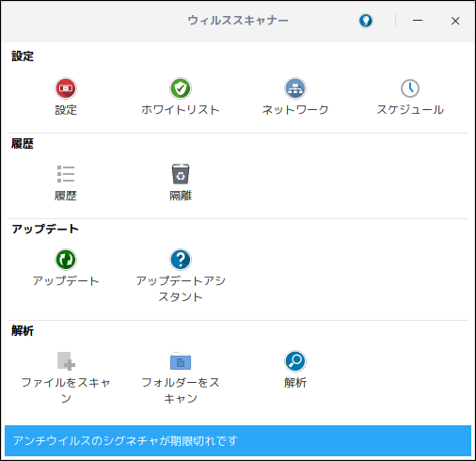Click the ファイルをスキャン file icon
This screenshot has height=461, width=476.
(66, 360)
